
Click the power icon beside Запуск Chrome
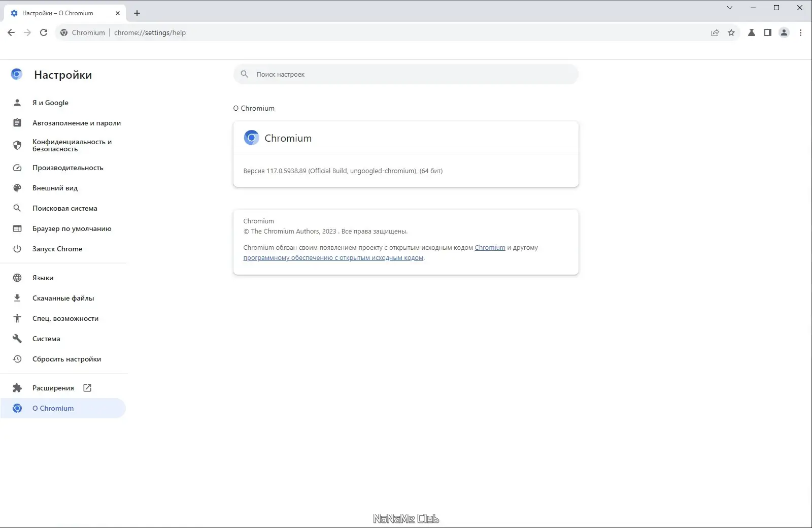point(17,249)
